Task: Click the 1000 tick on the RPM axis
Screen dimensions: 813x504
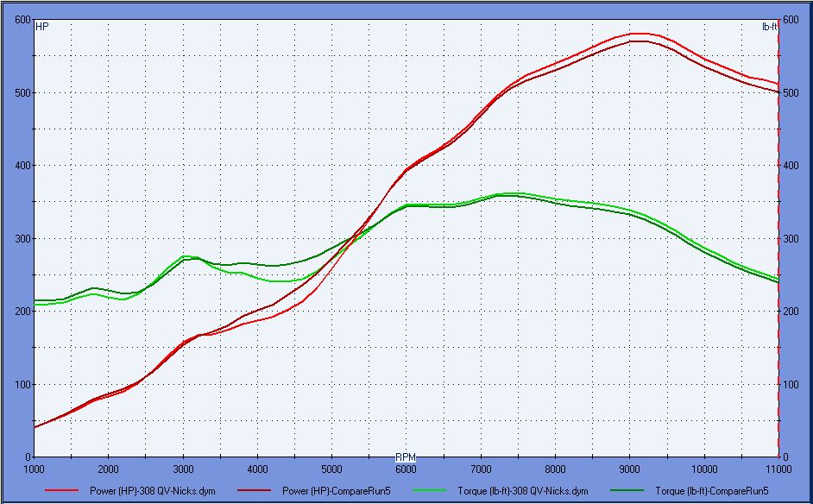Action: tap(34, 469)
